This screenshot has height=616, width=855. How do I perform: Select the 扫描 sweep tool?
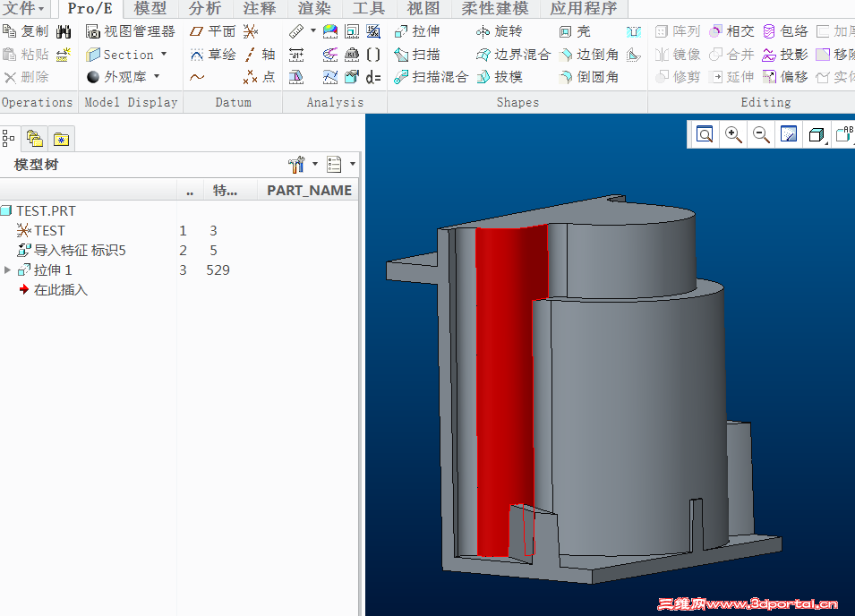(x=418, y=55)
